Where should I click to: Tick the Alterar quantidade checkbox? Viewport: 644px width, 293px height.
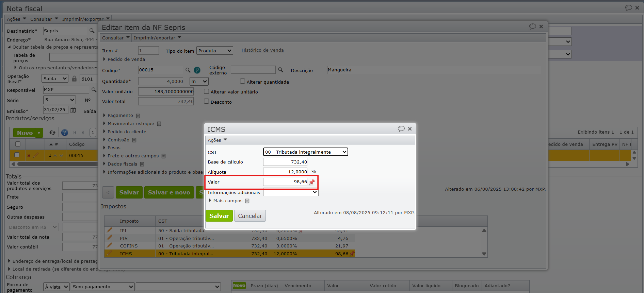click(x=242, y=81)
